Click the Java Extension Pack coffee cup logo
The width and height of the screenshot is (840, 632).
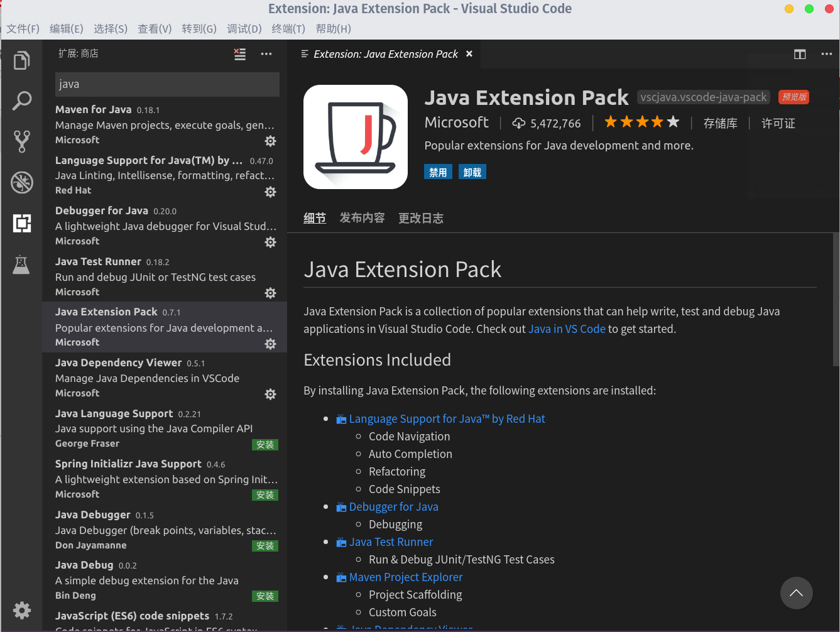coord(356,137)
